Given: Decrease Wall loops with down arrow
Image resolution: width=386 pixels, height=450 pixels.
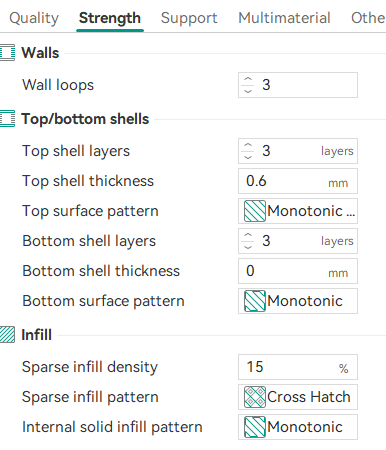Looking at the screenshot, I should (x=248, y=91).
